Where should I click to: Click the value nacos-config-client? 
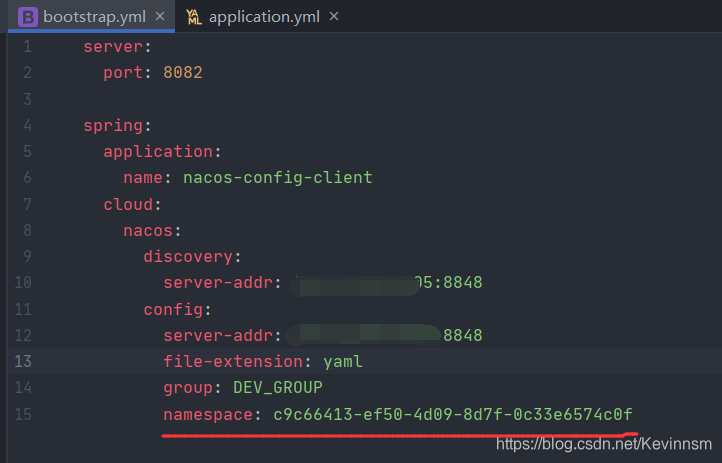pos(278,178)
